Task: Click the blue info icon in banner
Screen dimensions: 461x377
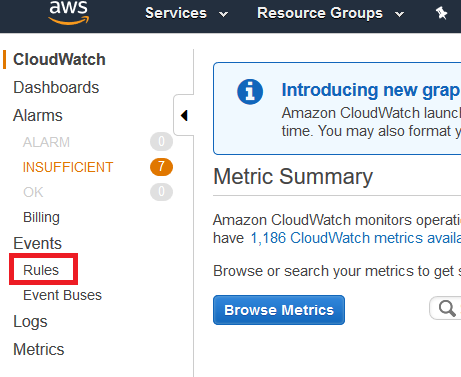Action: click(250, 92)
